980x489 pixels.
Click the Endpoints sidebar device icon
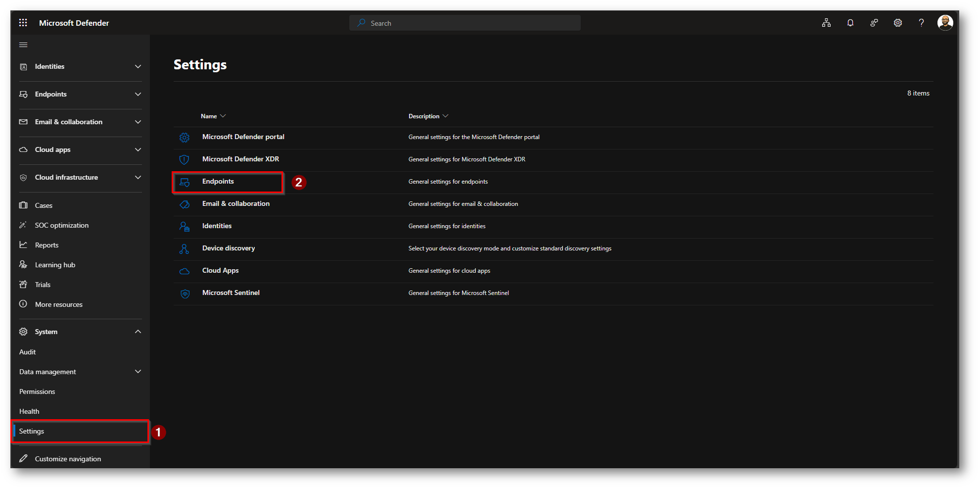(23, 95)
